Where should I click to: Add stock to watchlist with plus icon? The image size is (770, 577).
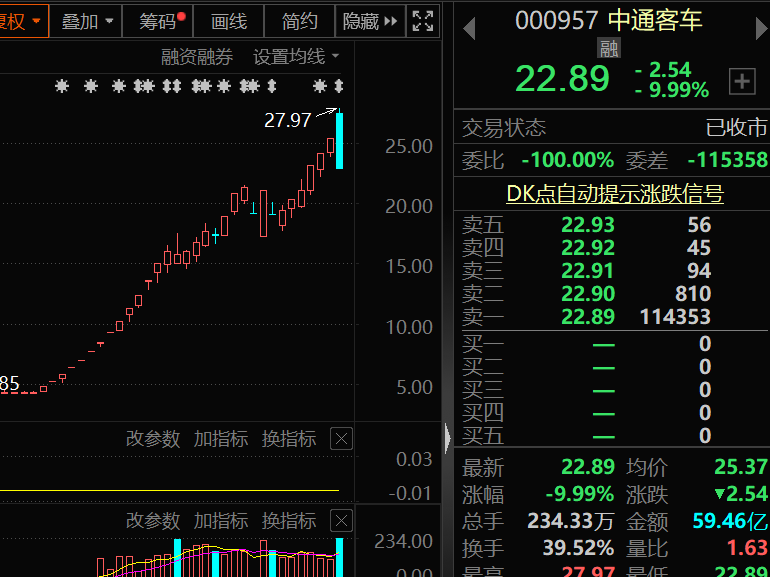click(x=742, y=82)
